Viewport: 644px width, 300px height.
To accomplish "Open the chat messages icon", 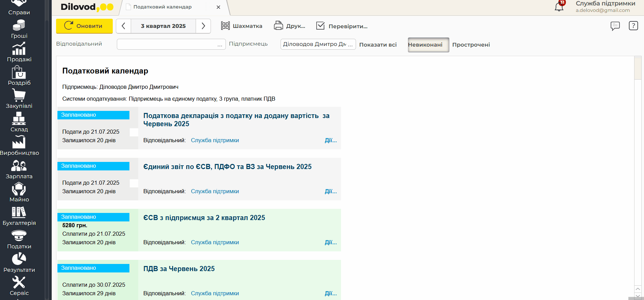I will [615, 26].
